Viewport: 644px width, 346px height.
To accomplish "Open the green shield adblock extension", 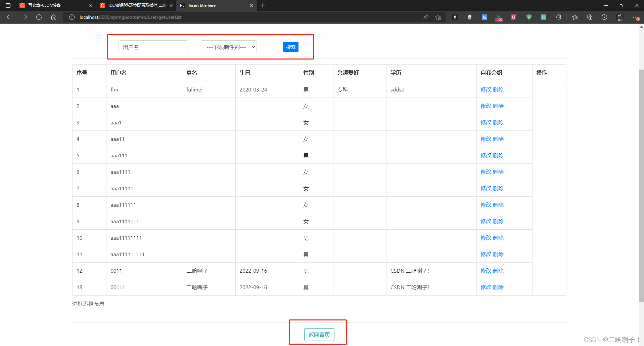I will 529,17.
